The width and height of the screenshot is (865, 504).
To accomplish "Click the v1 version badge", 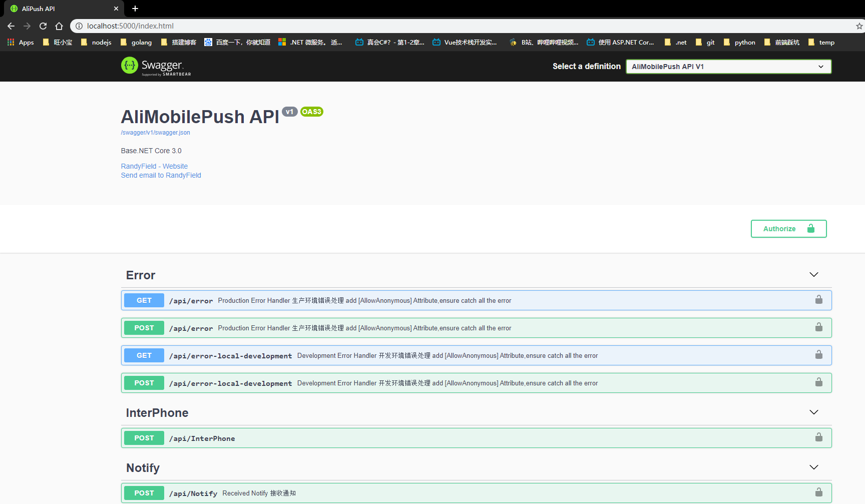I will tap(289, 112).
